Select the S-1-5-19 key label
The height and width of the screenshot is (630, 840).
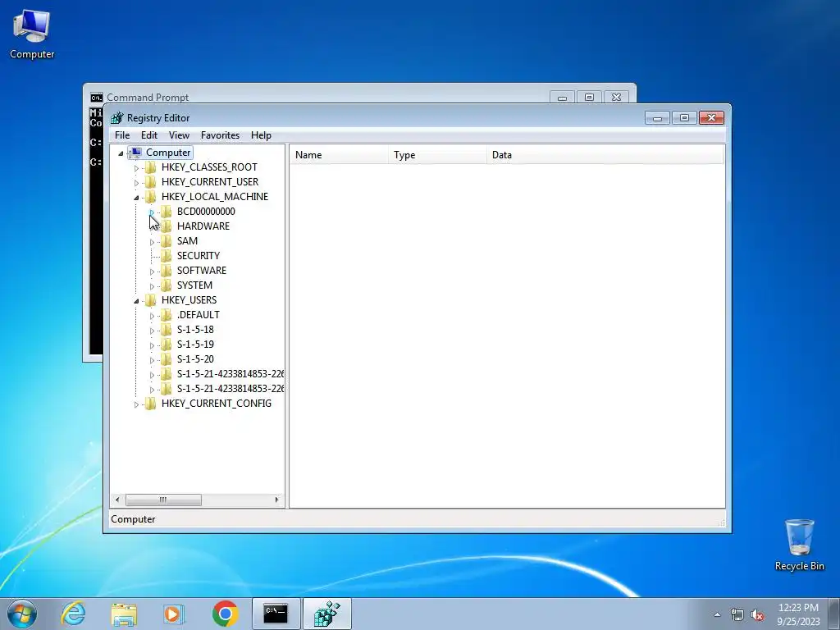195,345
